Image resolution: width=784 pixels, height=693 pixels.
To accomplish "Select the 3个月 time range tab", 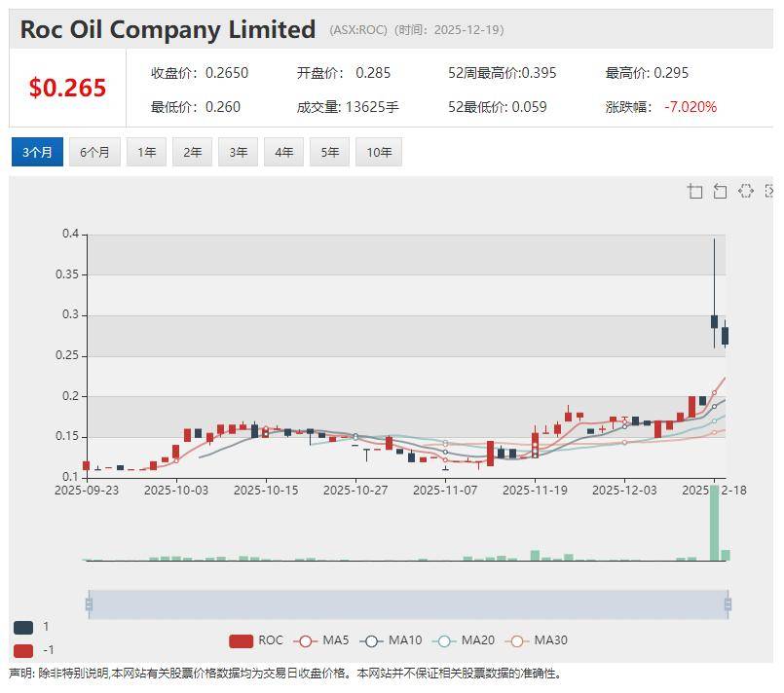I will [37, 152].
